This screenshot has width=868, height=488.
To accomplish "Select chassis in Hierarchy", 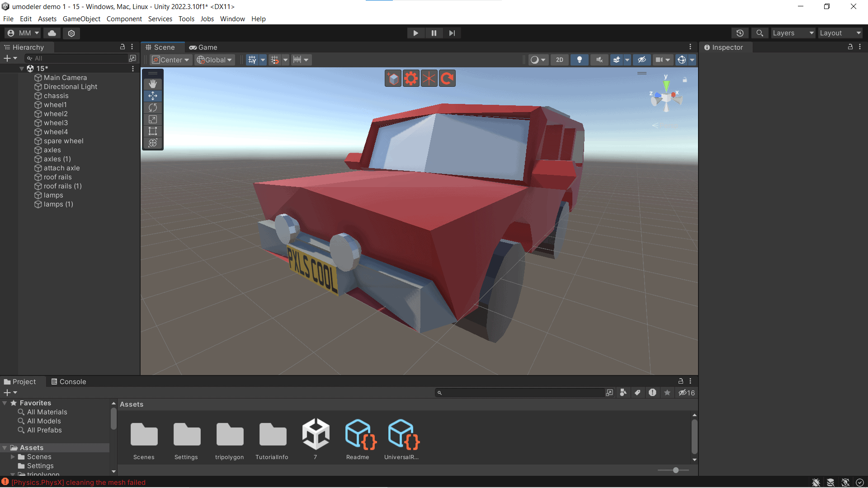I will point(56,96).
